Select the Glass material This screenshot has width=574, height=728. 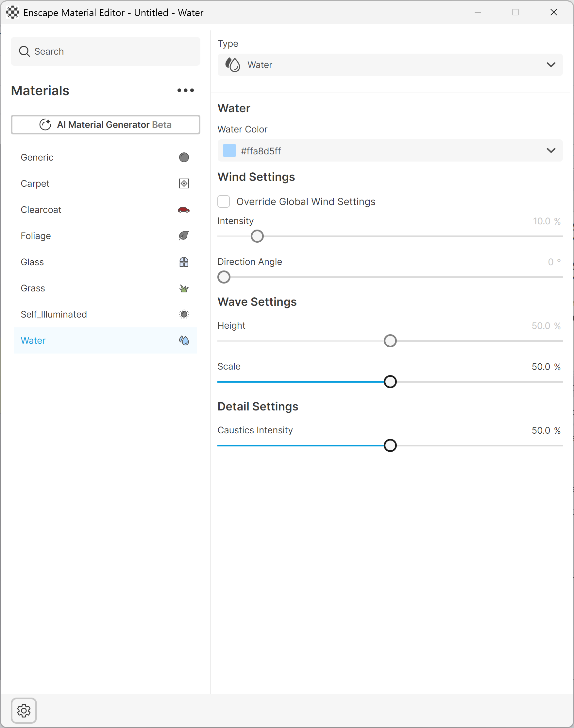[105, 262]
